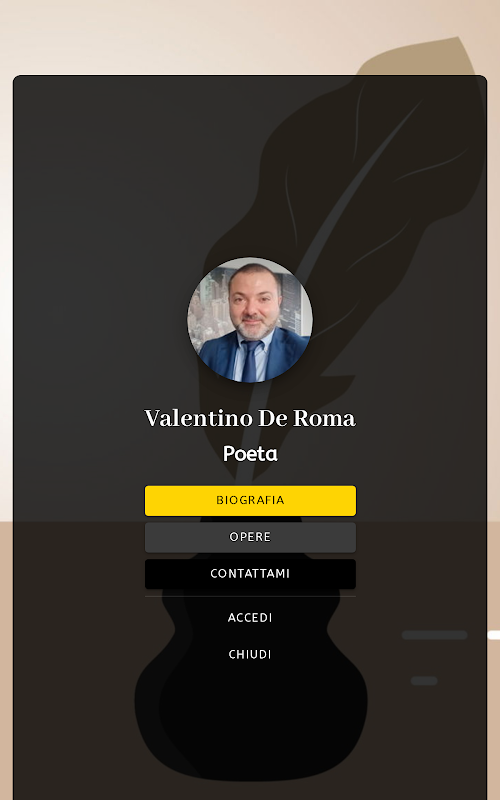This screenshot has width=500, height=800.
Task: Close the menu with CHIUDI
Action: [250, 655]
